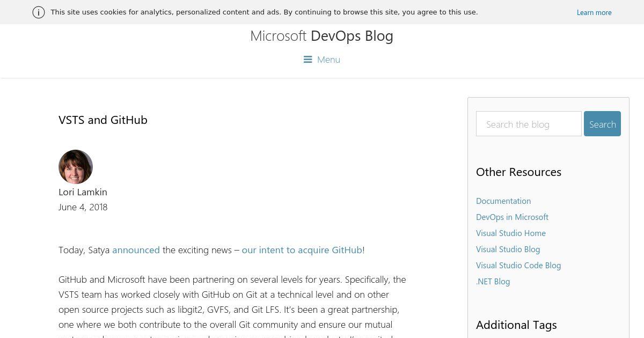Click the VSTS and GitHub post title

(103, 120)
